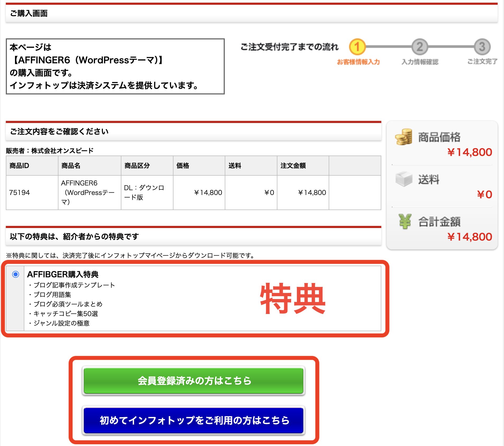Click the 送料 column header in the table
This screenshot has height=446, width=504.
(251, 166)
